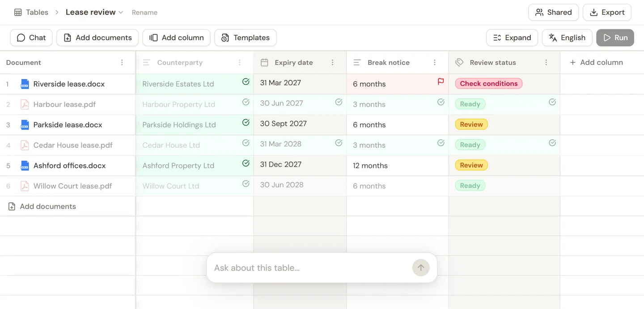Select the 31 Mar 2027 expiry cell
The width and height of the screenshot is (644, 309).
(x=300, y=84)
